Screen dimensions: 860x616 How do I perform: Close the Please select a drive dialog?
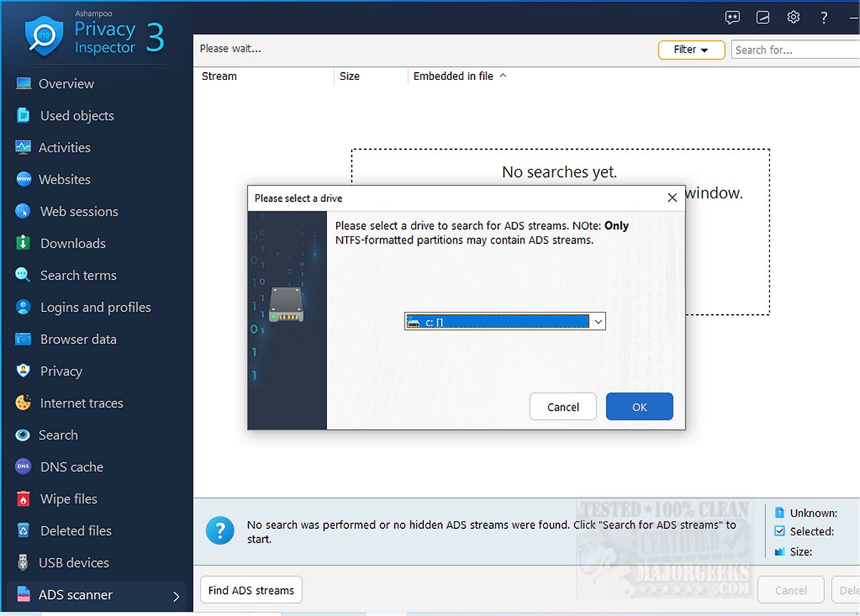[x=672, y=198]
